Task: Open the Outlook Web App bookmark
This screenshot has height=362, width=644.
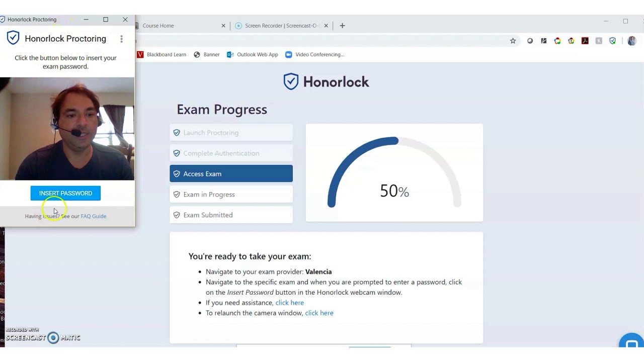Action: point(252,54)
